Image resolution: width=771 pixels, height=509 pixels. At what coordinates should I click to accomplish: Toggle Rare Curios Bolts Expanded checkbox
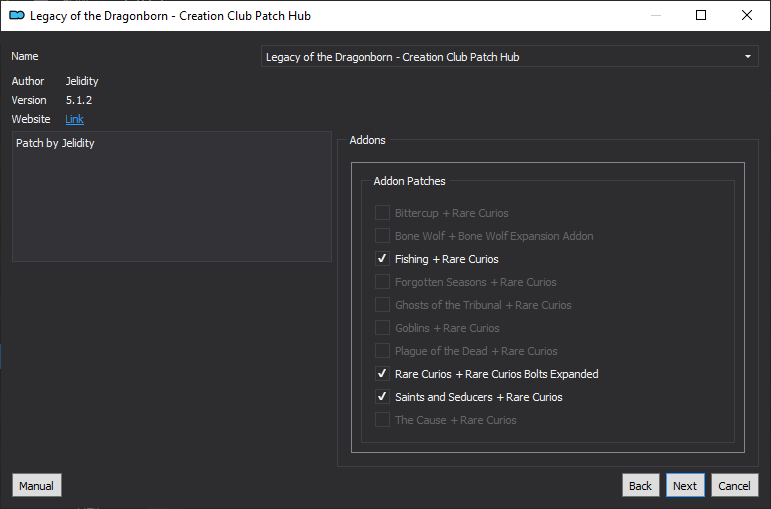tap(382, 374)
